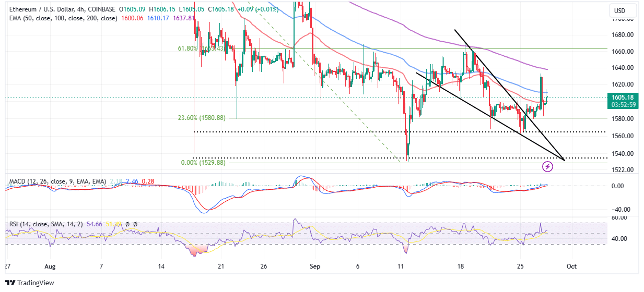Click the 23.60% (1580.88) Fibonacci label
The image size is (644, 292).
[201, 118]
